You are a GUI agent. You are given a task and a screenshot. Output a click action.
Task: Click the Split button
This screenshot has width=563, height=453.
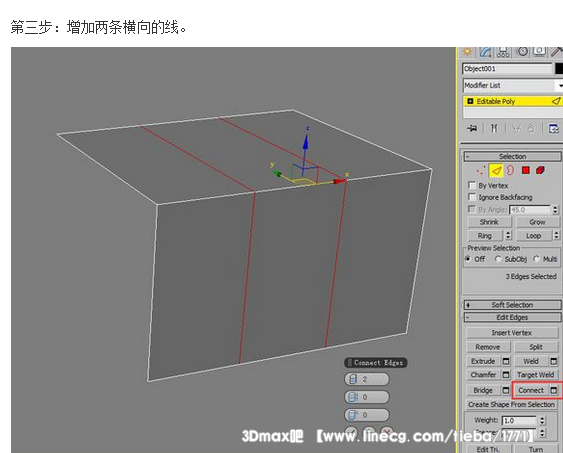[x=536, y=347]
